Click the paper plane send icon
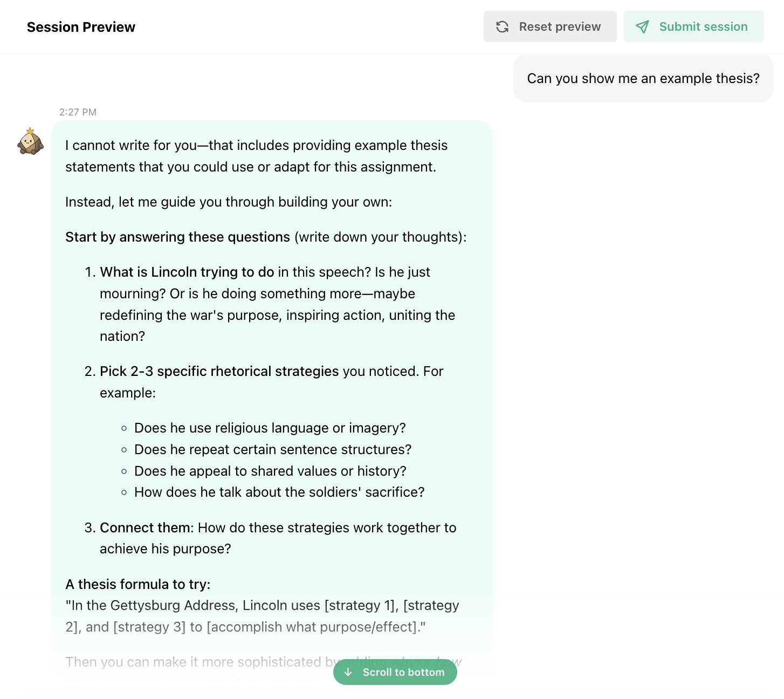The width and height of the screenshot is (784, 699). [x=642, y=26]
